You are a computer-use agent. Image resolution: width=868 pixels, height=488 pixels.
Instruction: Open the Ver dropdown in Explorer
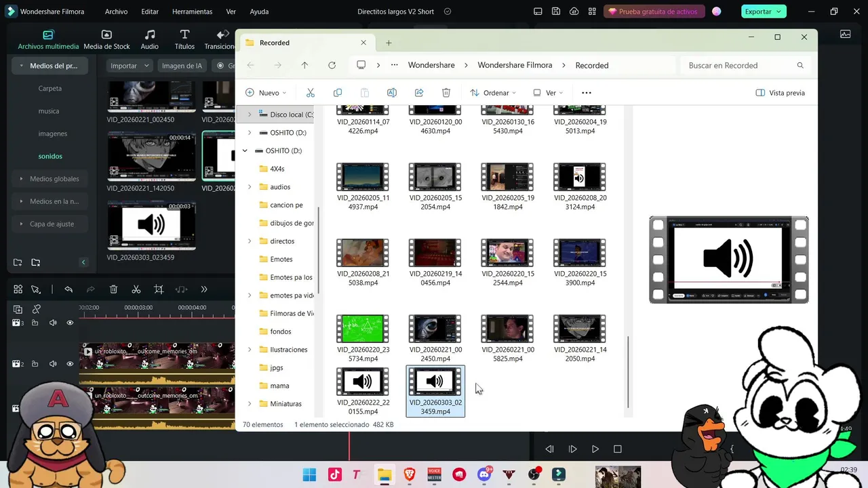coord(549,93)
